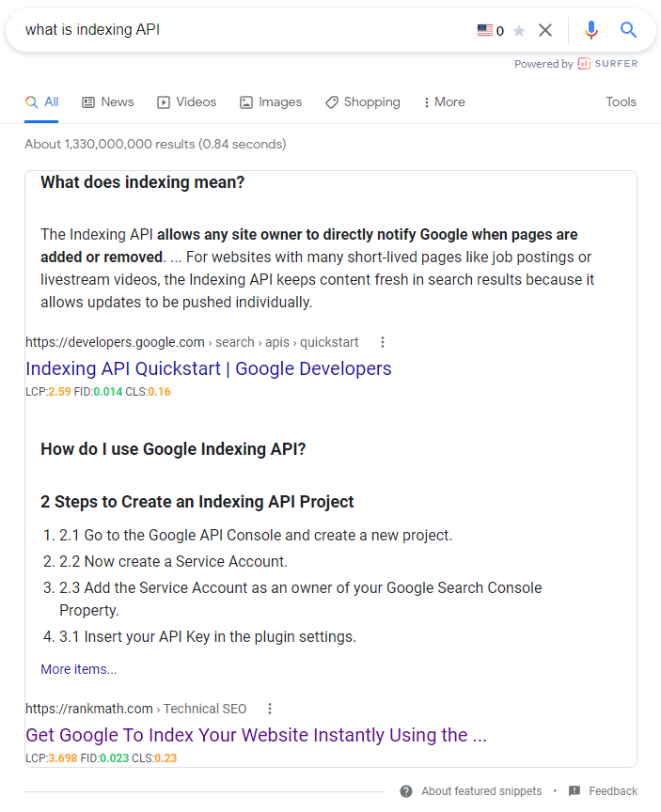Screen dimensions: 661x812
Task: Click LCP 3.698 metric under rankmath result
Action: click(52, 758)
